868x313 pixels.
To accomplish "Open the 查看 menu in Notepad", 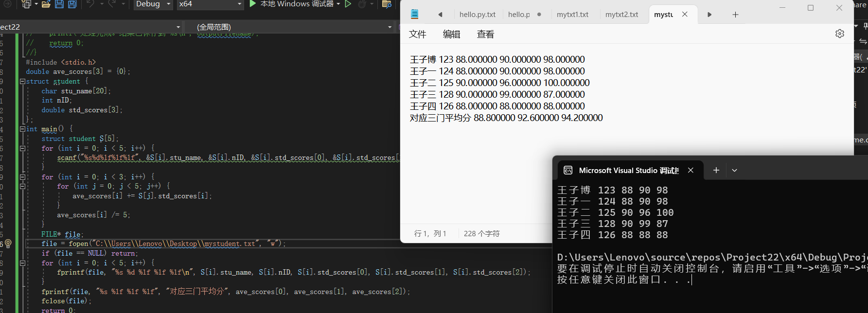I will [485, 34].
